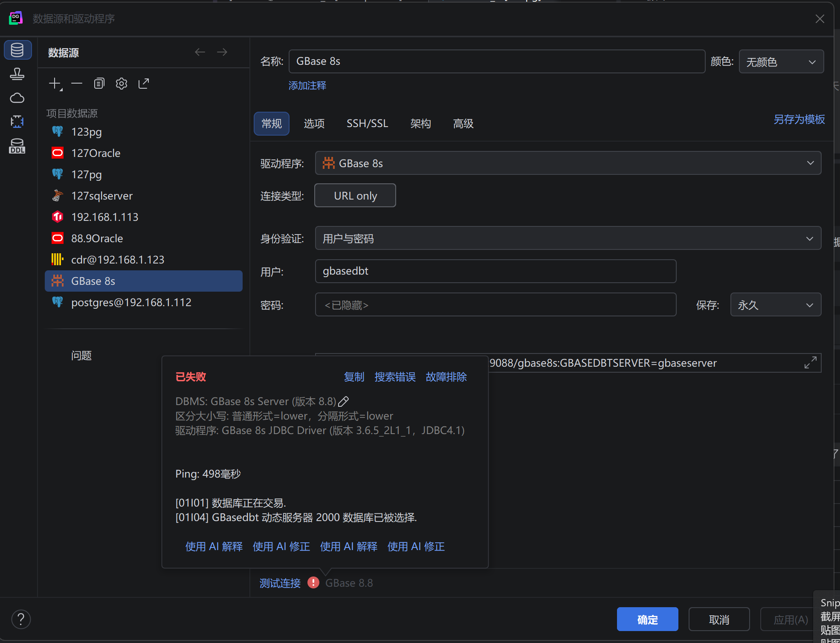Switch to the 高级 tab
This screenshot has width=840, height=643.
pyautogui.click(x=463, y=124)
